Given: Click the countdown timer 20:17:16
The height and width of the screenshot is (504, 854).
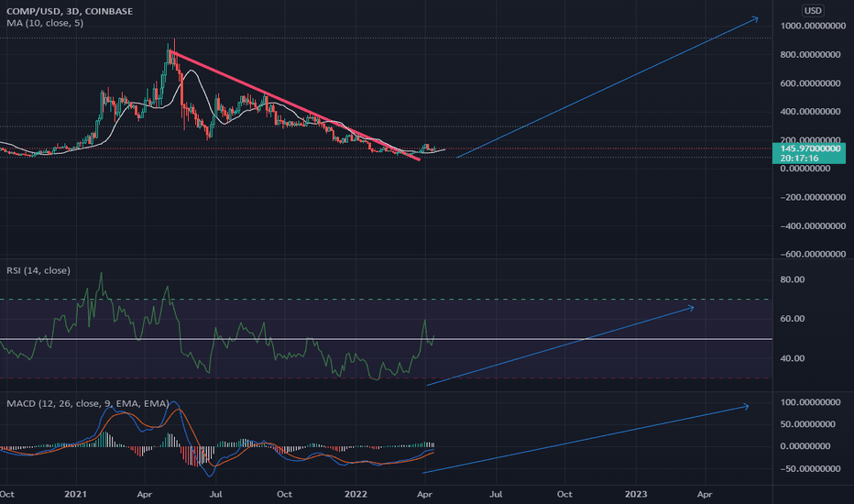Looking at the screenshot, I should coord(799,158).
